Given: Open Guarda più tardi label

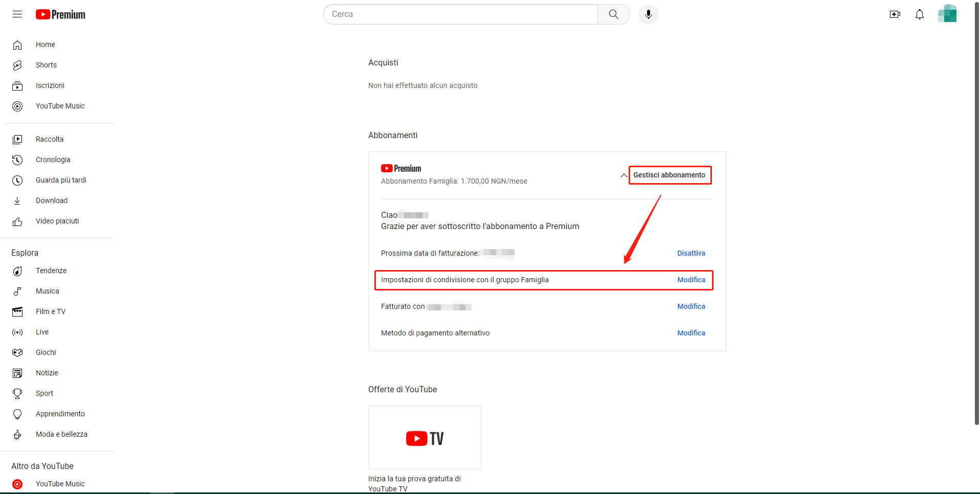Looking at the screenshot, I should [x=61, y=180].
